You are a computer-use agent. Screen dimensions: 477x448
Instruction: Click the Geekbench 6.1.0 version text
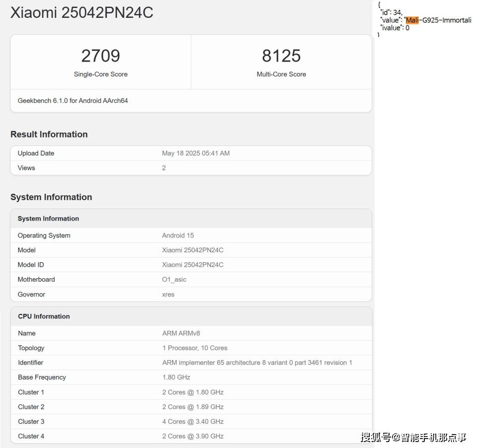tap(73, 101)
